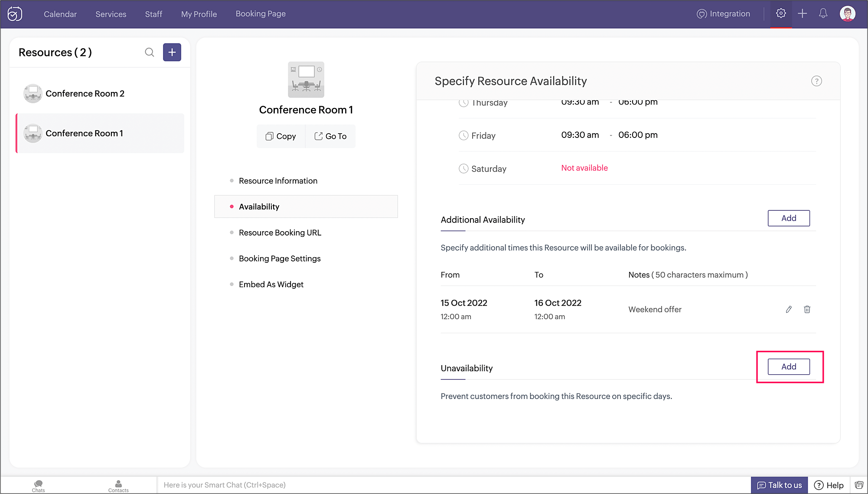Search resources with magnifier icon
Image resolution: width=868 pixels, height=494 pixels.
[x=150, y=52]
